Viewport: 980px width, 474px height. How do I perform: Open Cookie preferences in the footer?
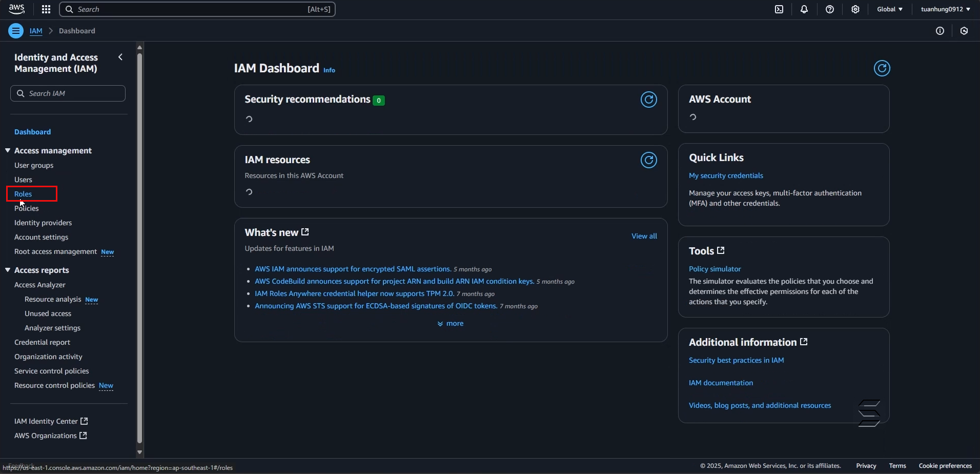945,466
